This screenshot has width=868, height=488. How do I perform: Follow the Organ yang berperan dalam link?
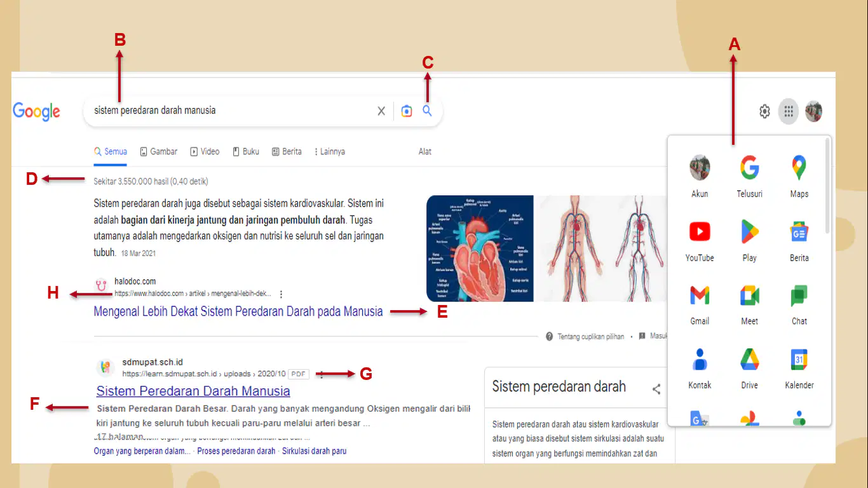click(x=142, y=451)
